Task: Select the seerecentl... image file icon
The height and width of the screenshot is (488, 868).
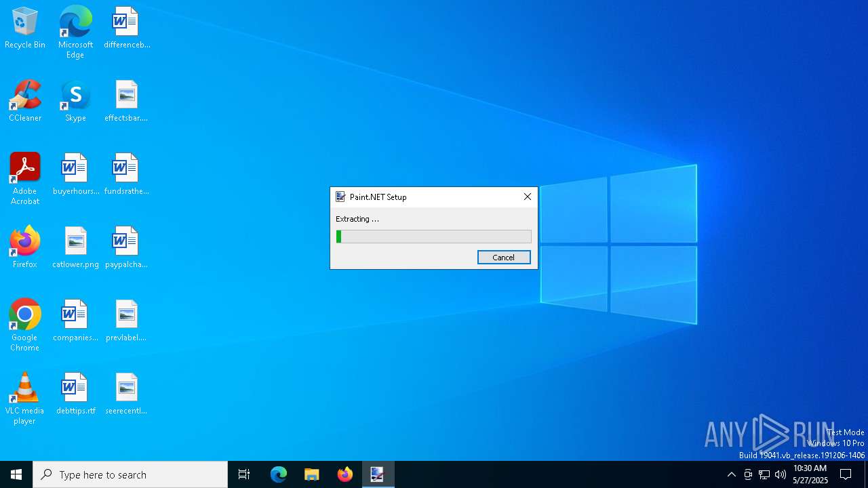Action: point(126,394)
